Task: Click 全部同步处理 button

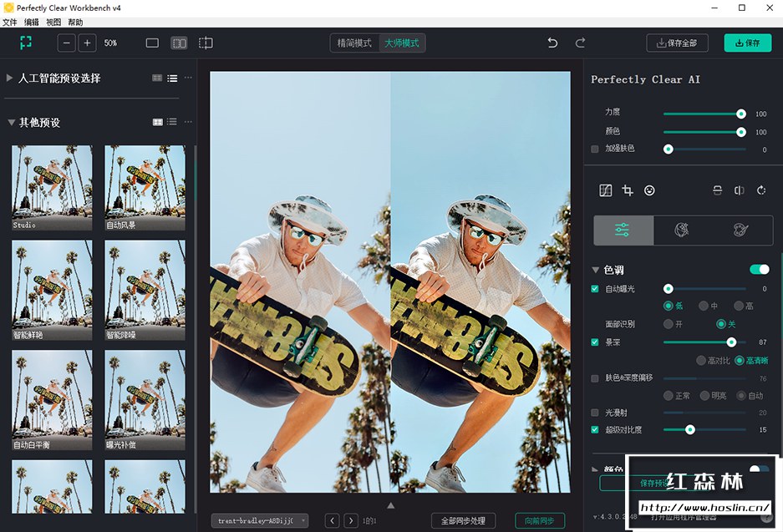Action: (x=463, y=520)
